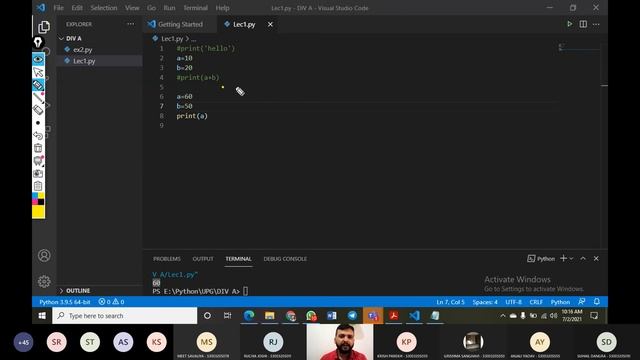Switch to DEBUG CONSOLE tab
The height and width of the screenshot is (360, 640).
coord(285,259)
